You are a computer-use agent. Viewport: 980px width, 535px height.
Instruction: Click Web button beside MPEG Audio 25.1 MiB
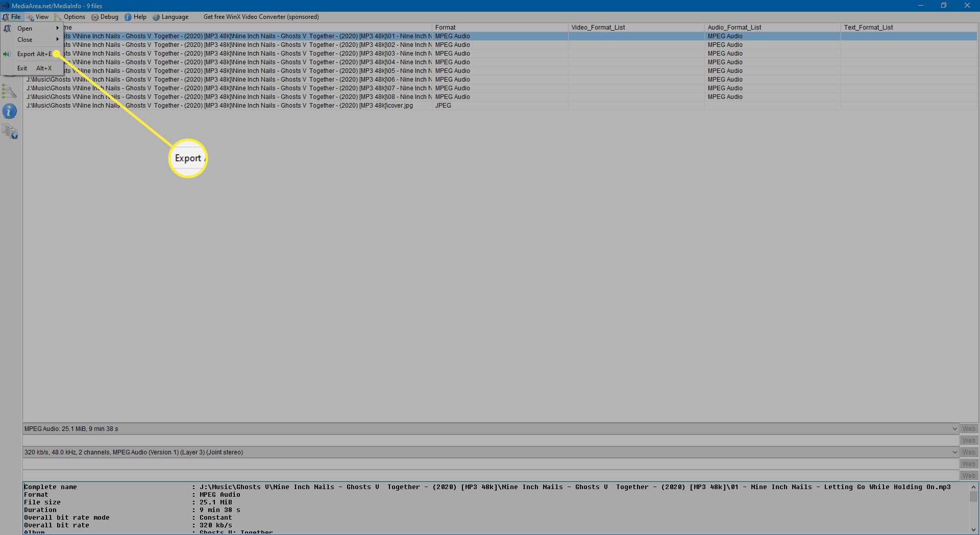tap(969, 429)
